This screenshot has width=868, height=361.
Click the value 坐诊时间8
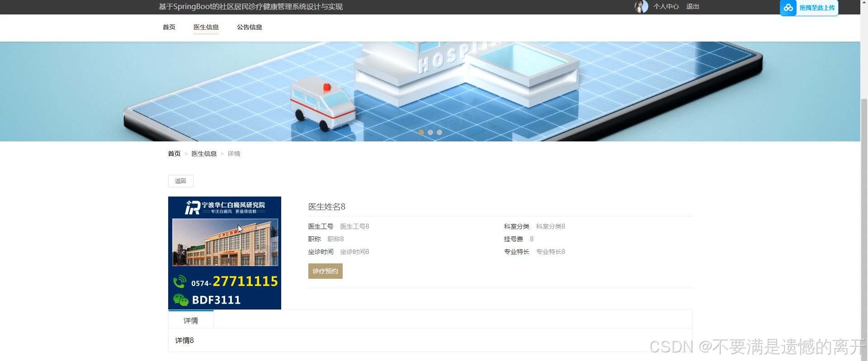[355, 252]
